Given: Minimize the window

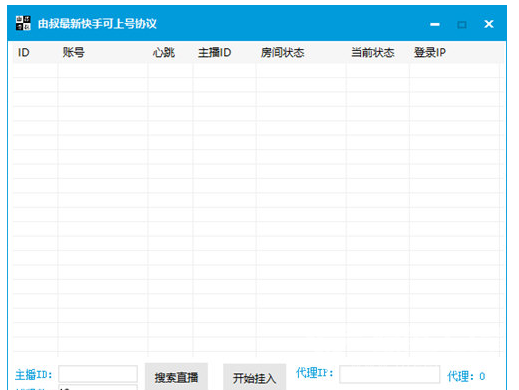Looking at the screenshot, I should (x=435, y=24).
